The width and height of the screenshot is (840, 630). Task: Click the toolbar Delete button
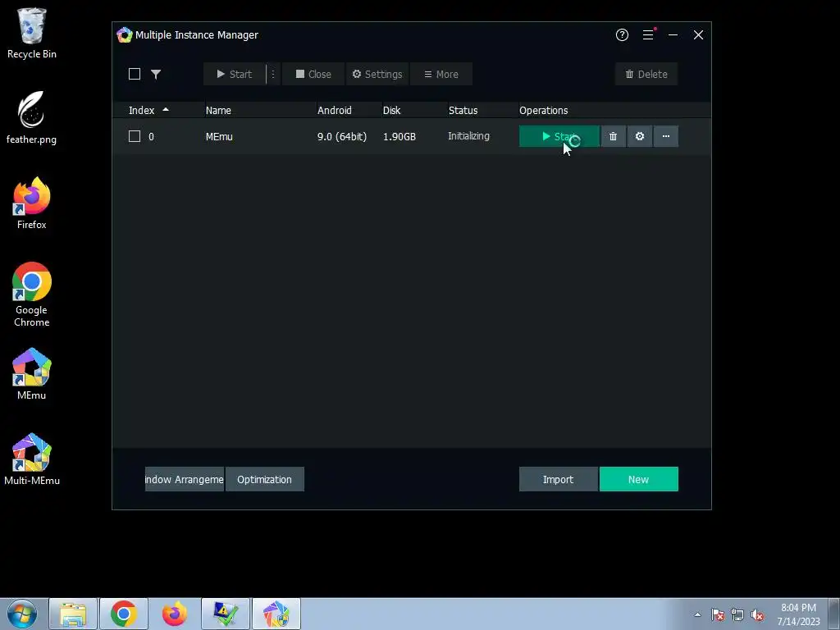click(646, 74)
